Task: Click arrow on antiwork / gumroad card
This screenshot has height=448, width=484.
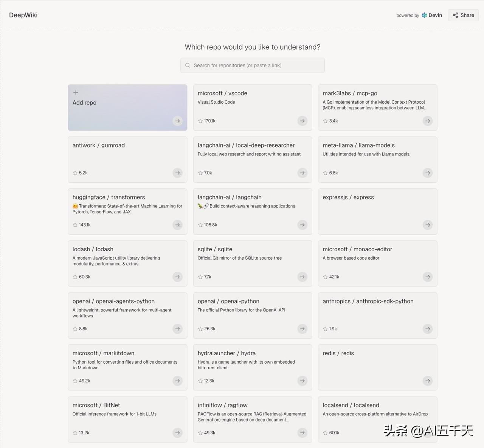Action: (x=177, y=173)
